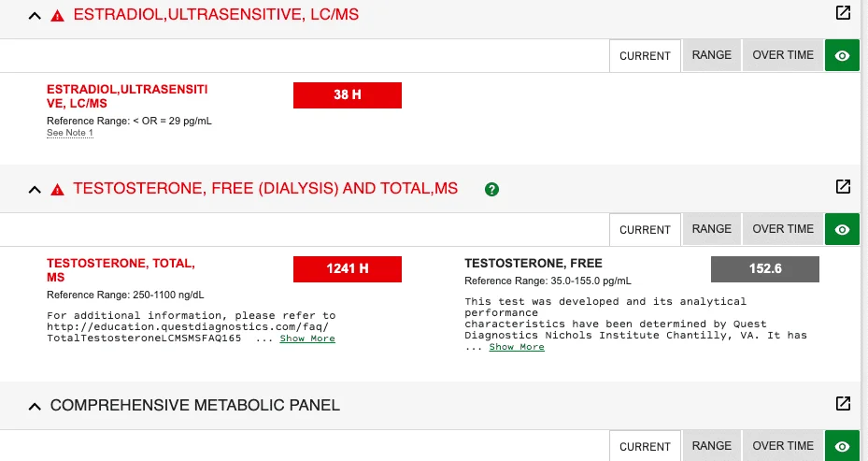Switch Testosterone view to Over Time tab
The image size is (868, 461).
(783, 229)
